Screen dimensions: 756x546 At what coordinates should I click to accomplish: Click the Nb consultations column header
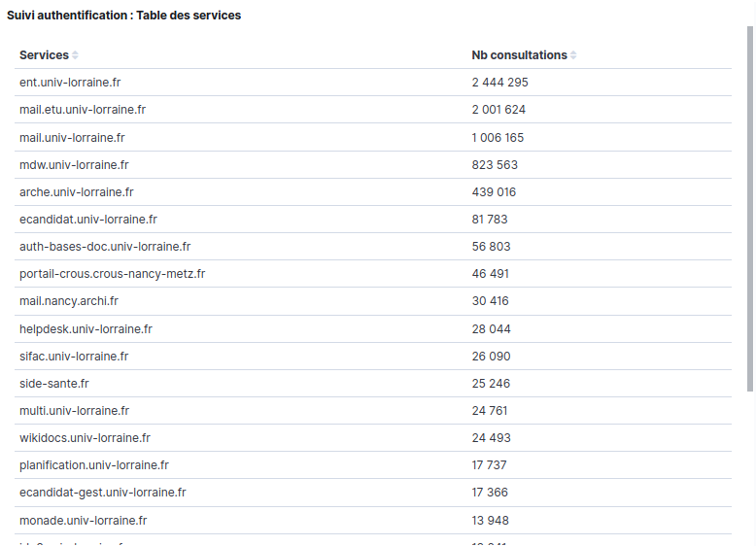[519, 55]
